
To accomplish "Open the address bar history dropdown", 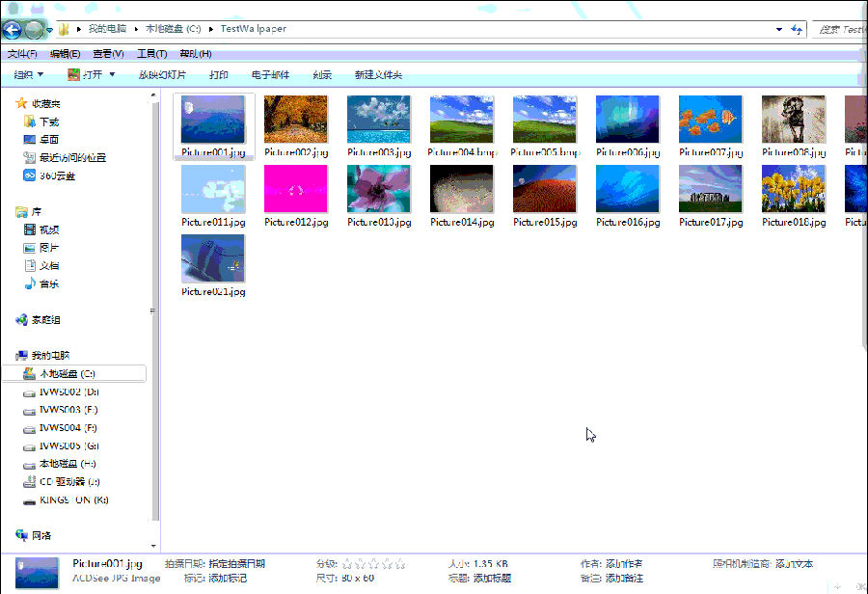I will (777, 29).
